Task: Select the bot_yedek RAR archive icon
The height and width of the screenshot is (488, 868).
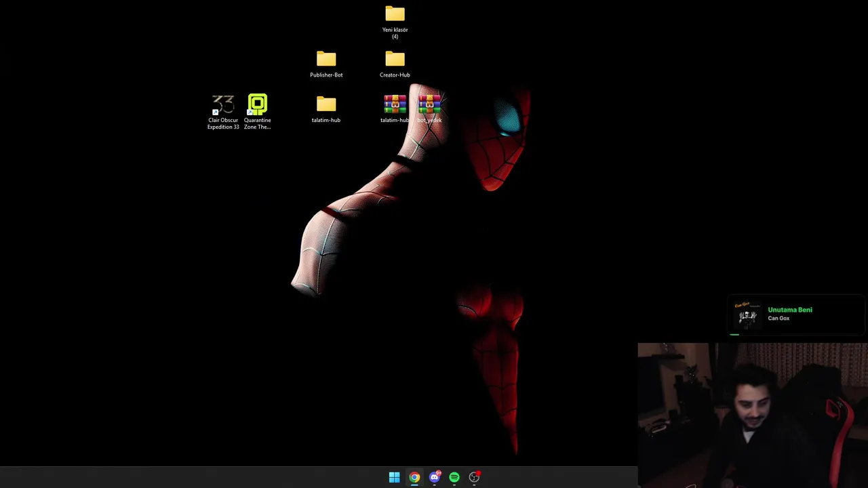Action: point(429,104)
